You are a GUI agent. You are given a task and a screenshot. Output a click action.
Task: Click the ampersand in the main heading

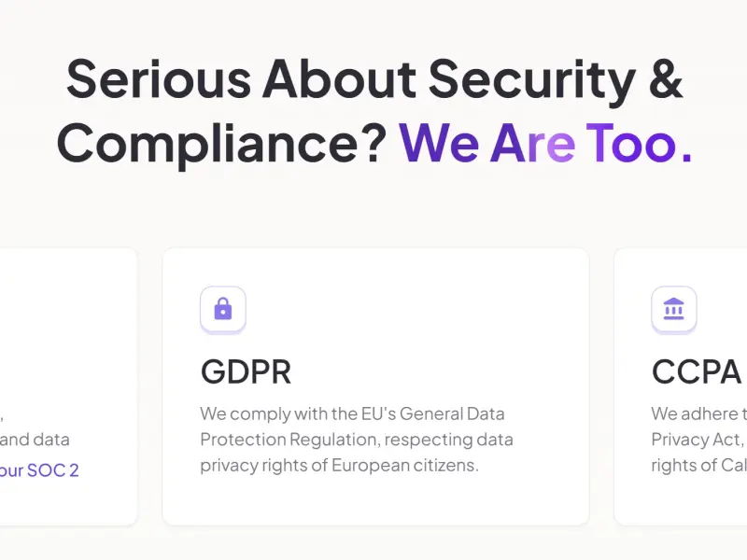(x=666, y=79)
